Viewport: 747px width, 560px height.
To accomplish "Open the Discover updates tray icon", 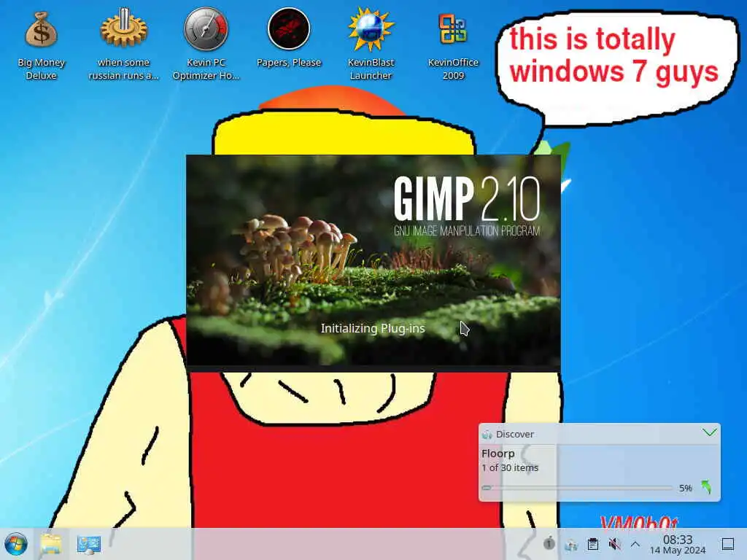I will pyautogui.click(x=570, y=544).
